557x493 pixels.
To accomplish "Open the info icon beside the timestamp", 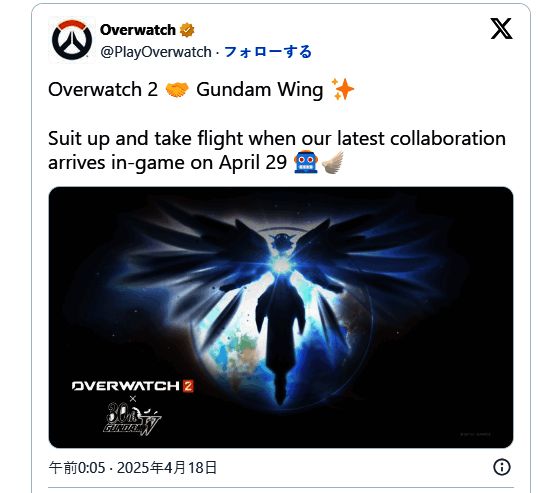I will [502, 467].
